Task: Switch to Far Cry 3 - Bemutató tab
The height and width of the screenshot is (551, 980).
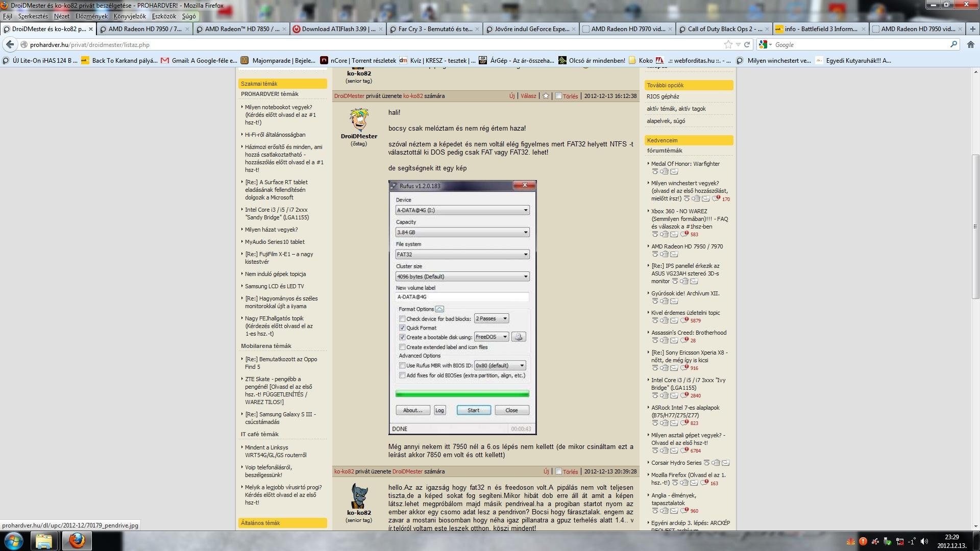Action: tap(434, 29)
